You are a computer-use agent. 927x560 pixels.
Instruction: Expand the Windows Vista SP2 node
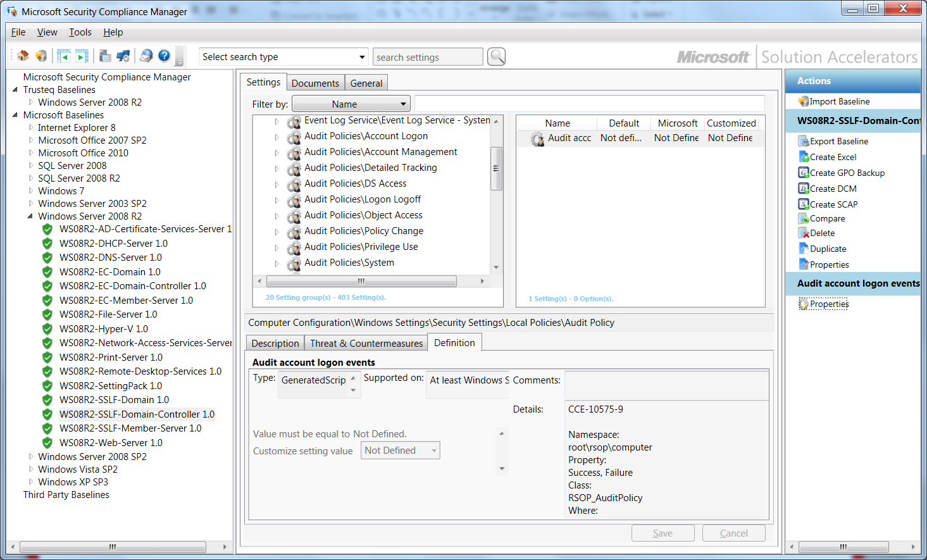tap(31, 470)
